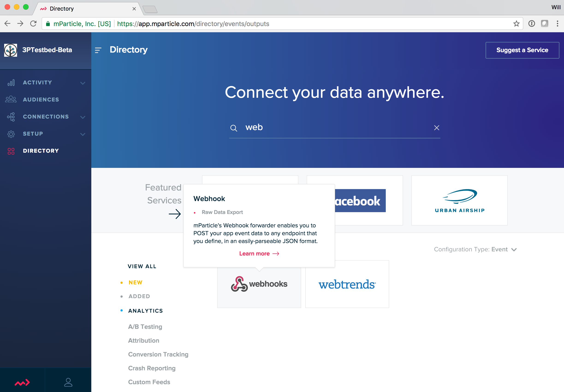Click the Activity bar chart icon

tap(11, 83)
